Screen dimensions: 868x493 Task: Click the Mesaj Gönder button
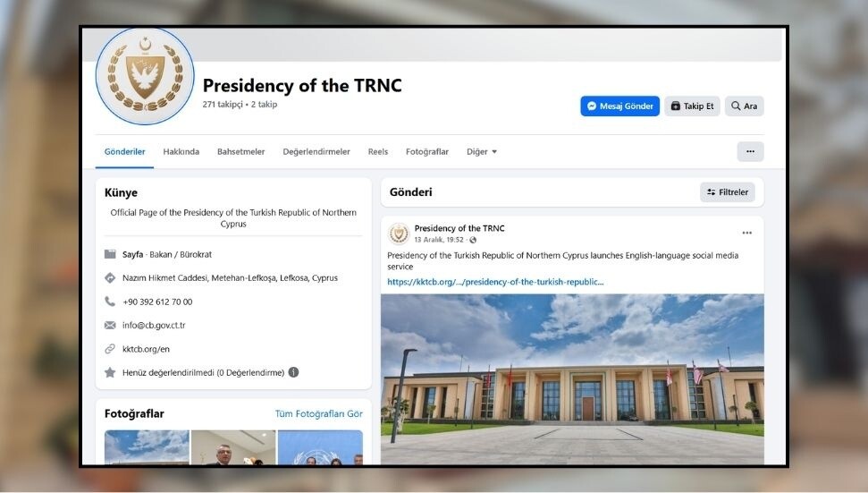click(620, 106)
